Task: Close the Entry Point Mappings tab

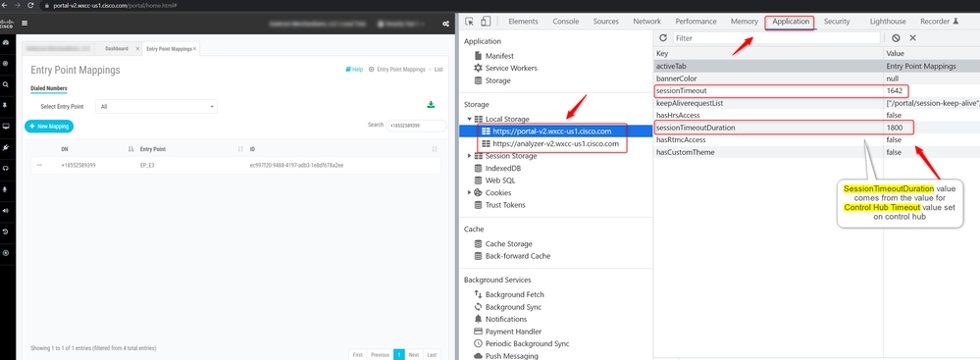Action: pos(195,48)
